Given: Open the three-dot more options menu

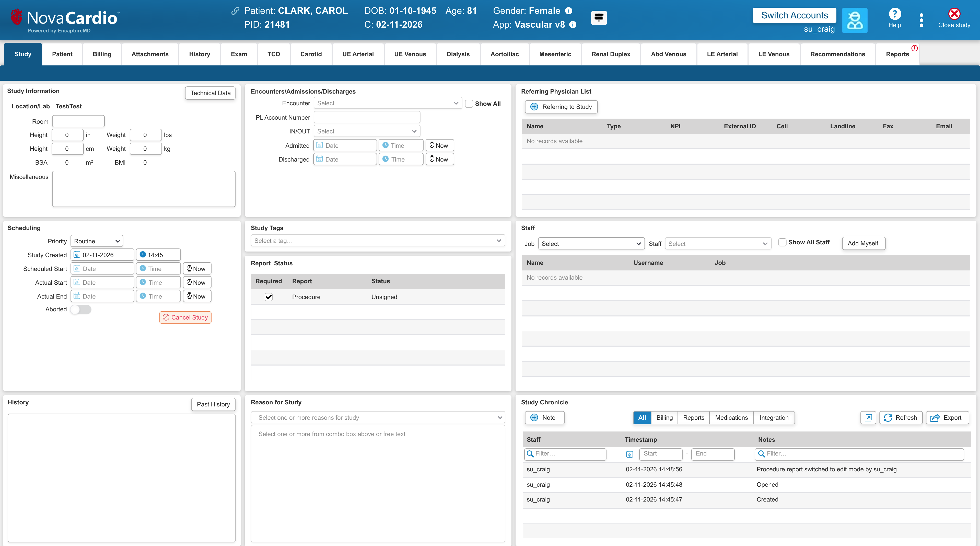Looking at the screenshot, I should 921,20.
